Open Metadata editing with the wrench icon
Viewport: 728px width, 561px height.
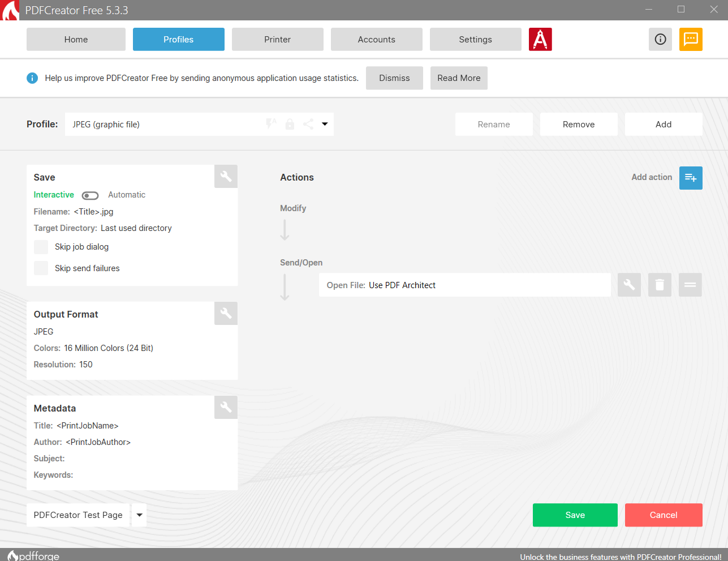[225, 407]
